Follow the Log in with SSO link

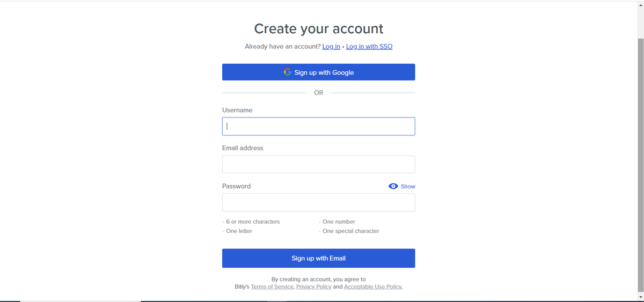click(x=369, y=47)
